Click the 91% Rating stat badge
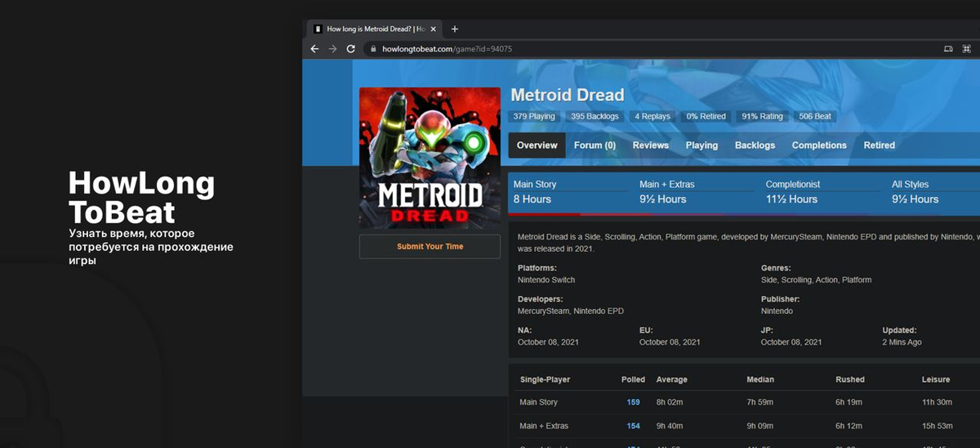 click(762, 117)
